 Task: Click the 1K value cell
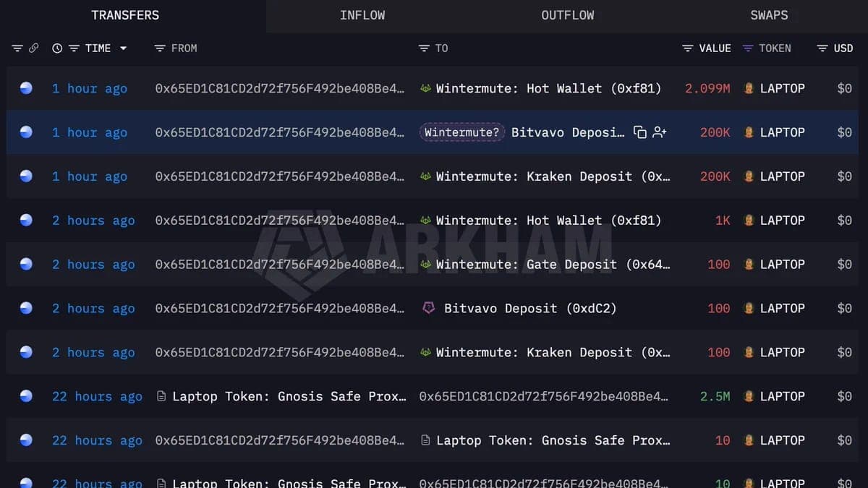pyautogui.click(x=723, y=221)
